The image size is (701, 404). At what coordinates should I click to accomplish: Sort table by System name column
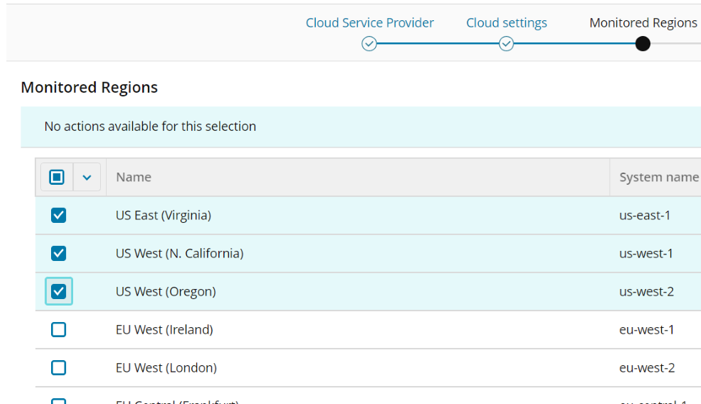coord(658,177)
